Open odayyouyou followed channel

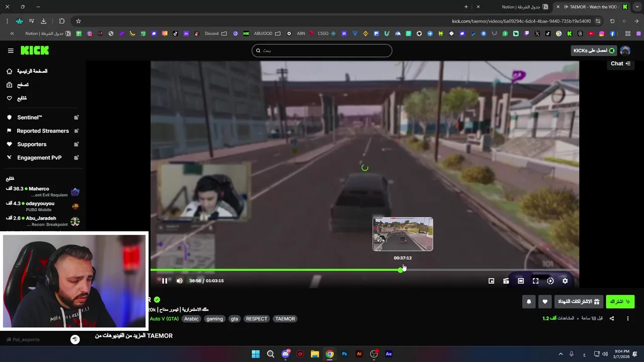pyautogui.click(x=43, y=206)
